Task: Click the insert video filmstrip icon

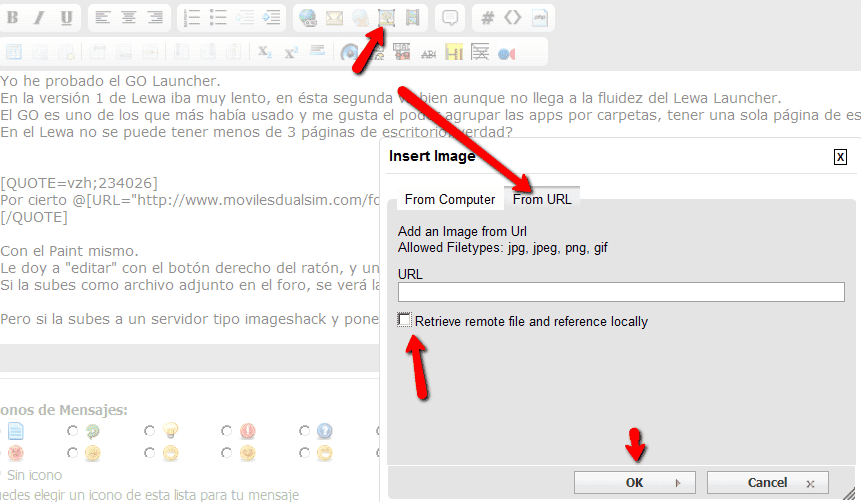Action: pyautogui.click(x=412, y=18)
